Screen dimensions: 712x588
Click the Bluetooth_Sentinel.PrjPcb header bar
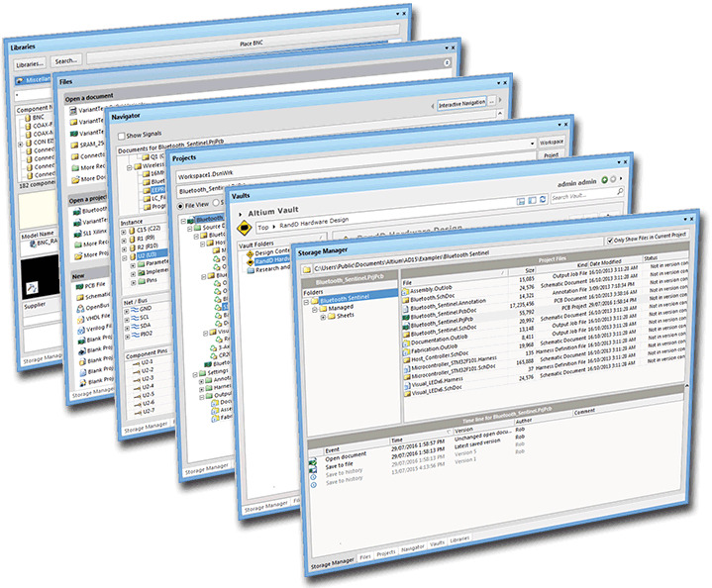coord(350,279)
